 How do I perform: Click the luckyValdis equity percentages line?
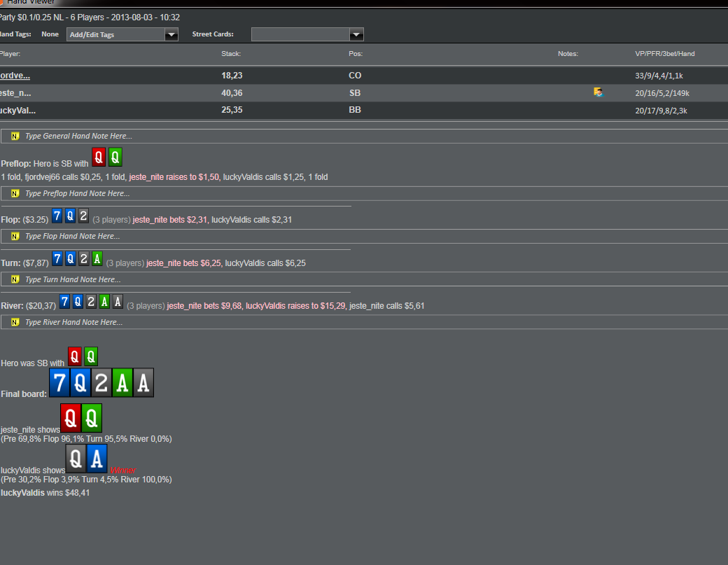click(86, 480)
